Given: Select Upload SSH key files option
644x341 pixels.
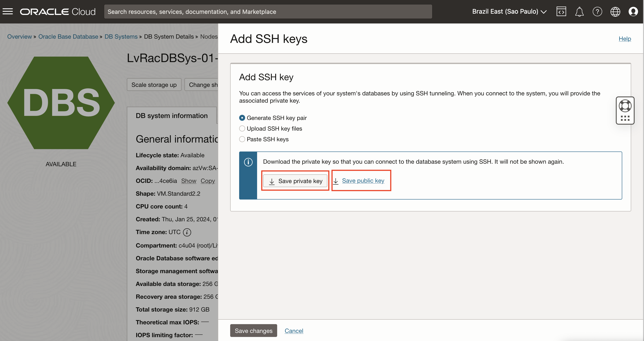Looking at the screenshot, I should point(242,129).
